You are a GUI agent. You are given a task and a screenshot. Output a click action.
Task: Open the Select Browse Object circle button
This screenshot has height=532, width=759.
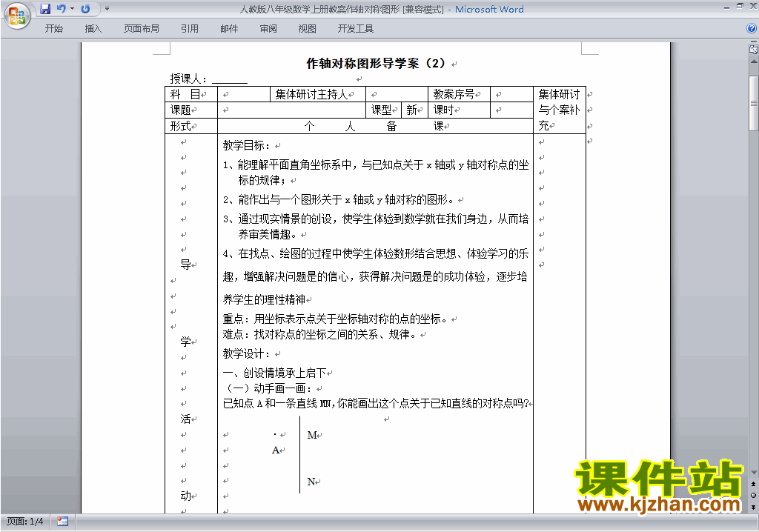tap(754, 495)
